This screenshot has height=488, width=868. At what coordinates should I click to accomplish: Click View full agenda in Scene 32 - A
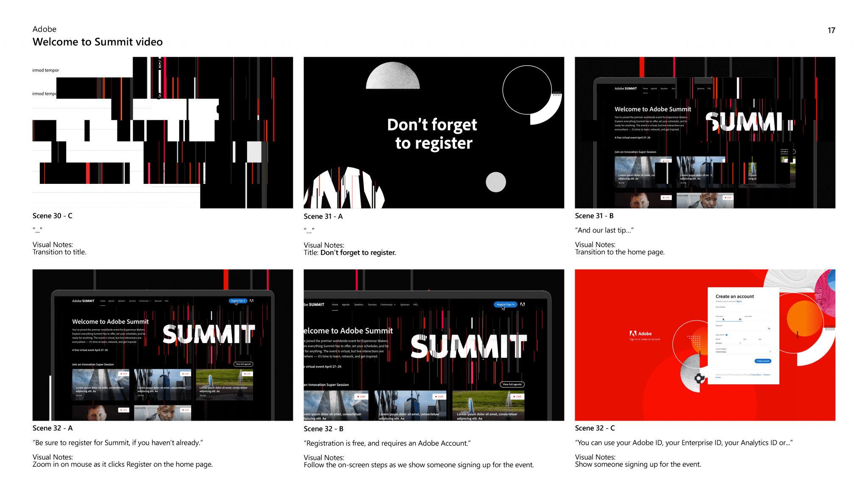tap(243, 364)
